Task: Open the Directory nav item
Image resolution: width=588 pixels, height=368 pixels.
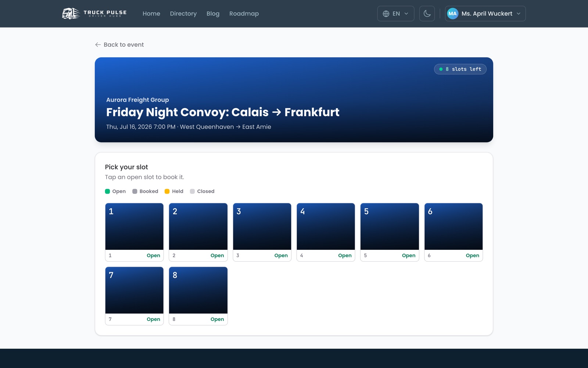Action: pos(183,14)
